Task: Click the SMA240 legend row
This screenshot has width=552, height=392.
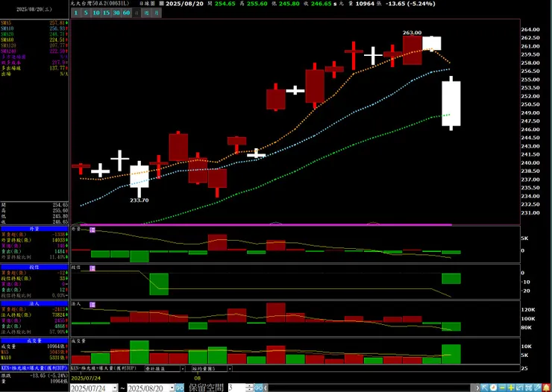Action: click(34, 51)
